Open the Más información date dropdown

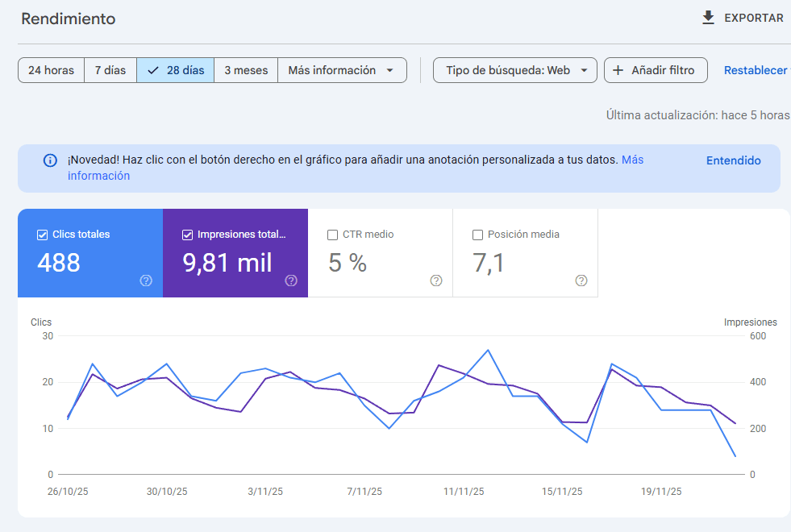click(342, 70)
